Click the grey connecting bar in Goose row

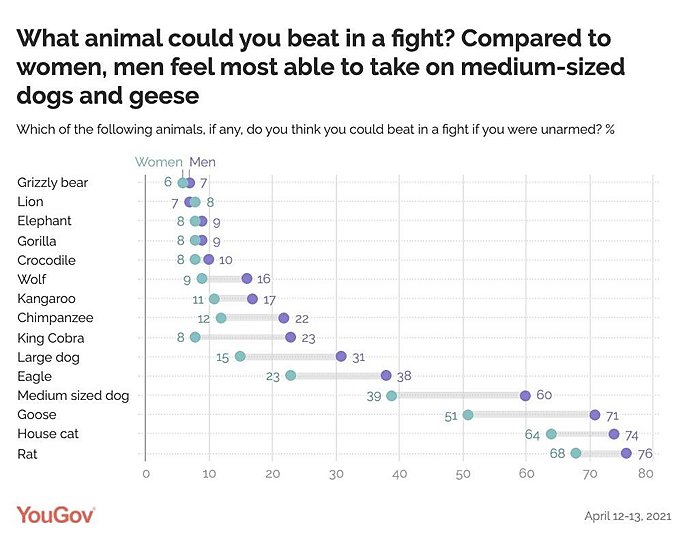click(531, 414)
